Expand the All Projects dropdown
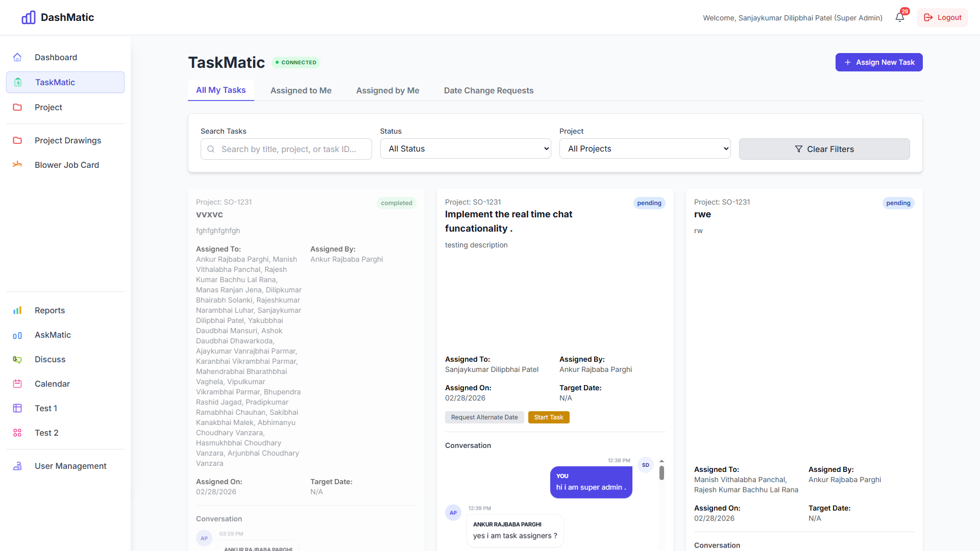Image resolution: width=980 pixels, height=551 pixels. tap(645, 148)
